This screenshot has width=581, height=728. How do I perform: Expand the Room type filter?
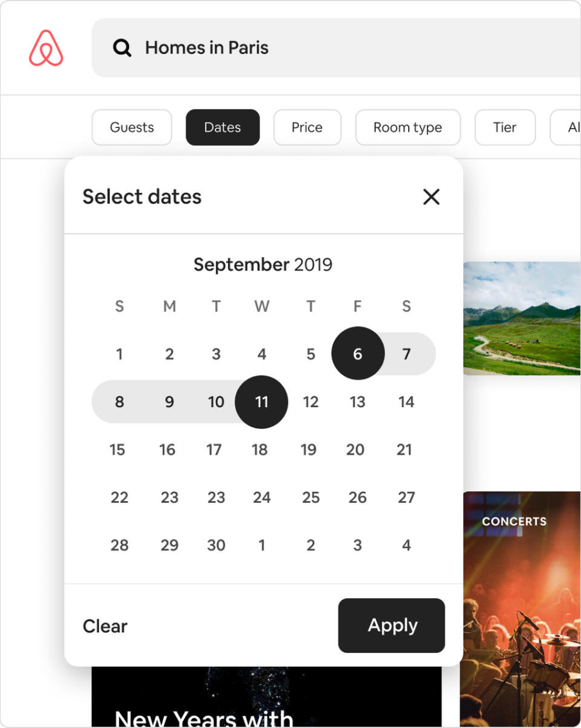point(407,127)
